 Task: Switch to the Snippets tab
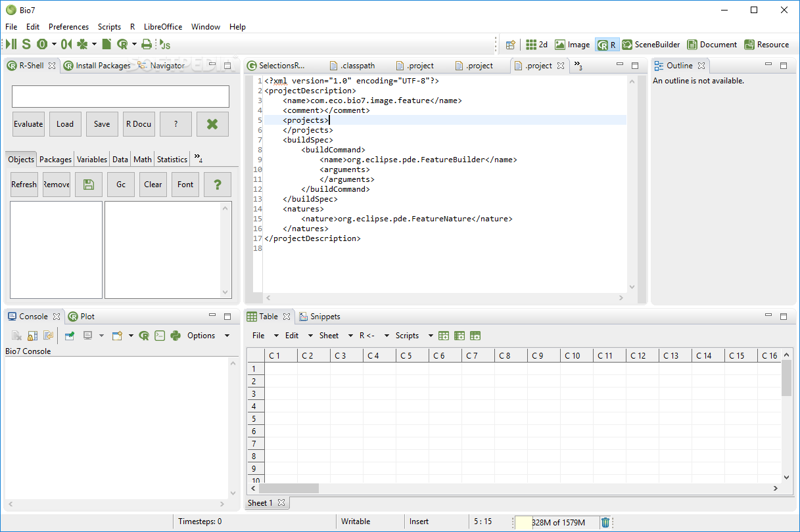click(319, 317)
